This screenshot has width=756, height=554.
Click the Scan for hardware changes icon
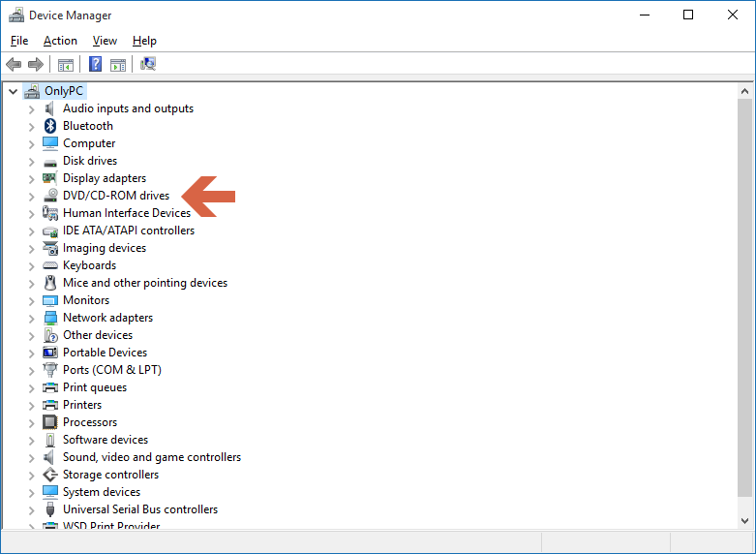(x=148, y=64)
